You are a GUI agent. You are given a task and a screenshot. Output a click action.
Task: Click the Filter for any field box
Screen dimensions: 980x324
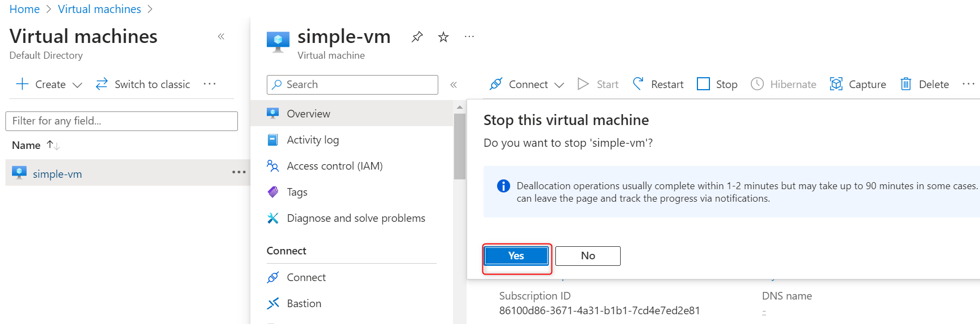121,121
